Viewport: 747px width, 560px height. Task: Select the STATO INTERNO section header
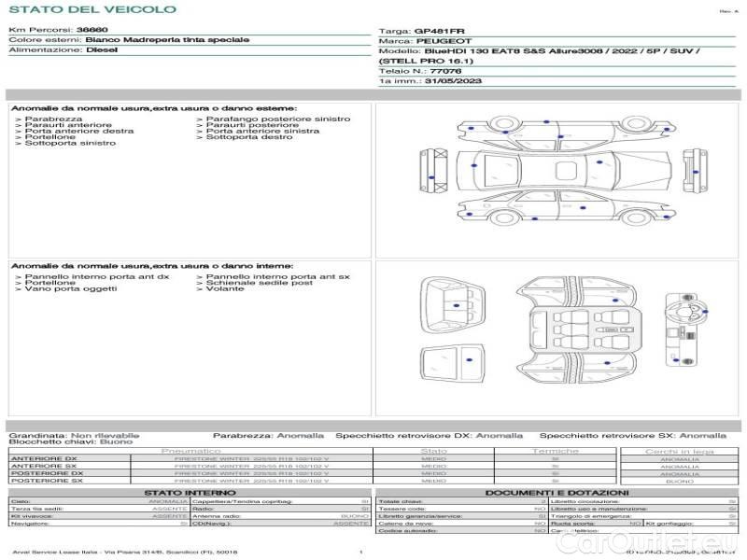190,493
